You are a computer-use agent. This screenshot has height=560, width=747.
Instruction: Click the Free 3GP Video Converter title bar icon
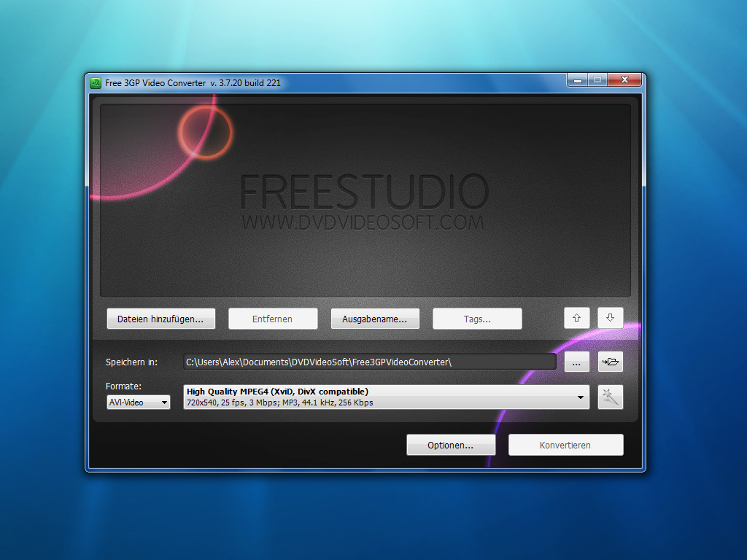click(x=96, y=82)
